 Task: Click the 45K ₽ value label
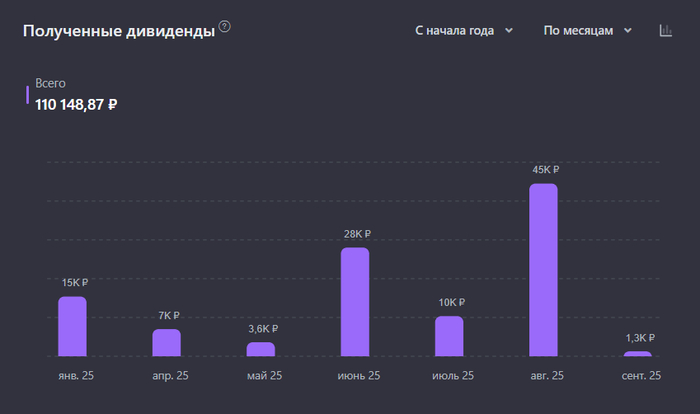point(544,170)
